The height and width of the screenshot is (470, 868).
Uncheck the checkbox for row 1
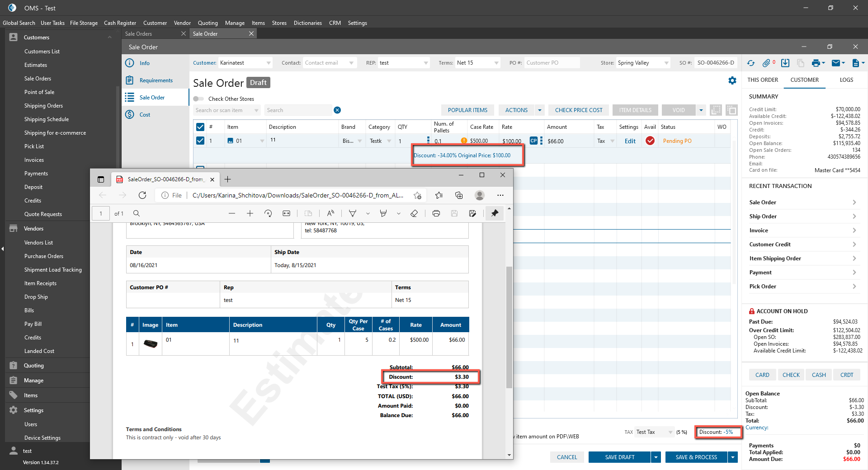coord(200,141)
